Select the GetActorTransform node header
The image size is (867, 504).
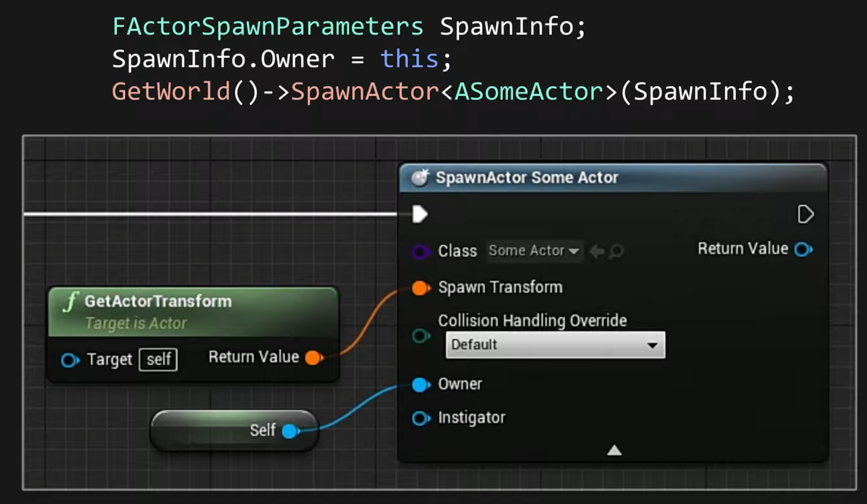(193, 312)
